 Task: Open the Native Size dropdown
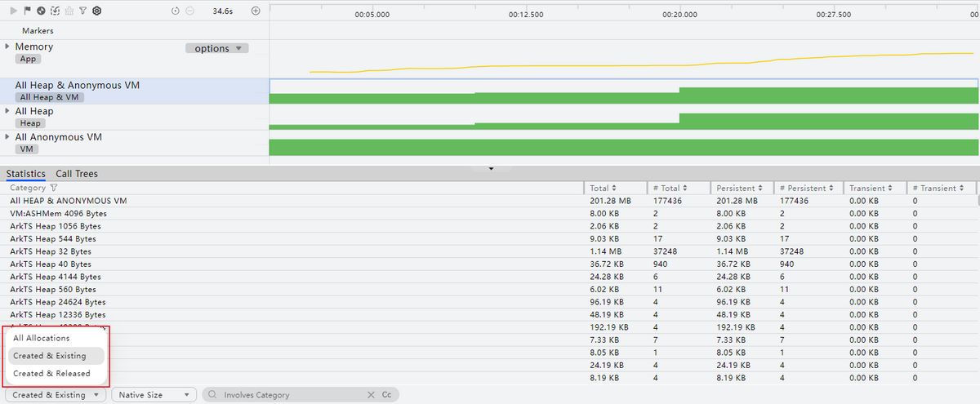[x=154, y=395]
